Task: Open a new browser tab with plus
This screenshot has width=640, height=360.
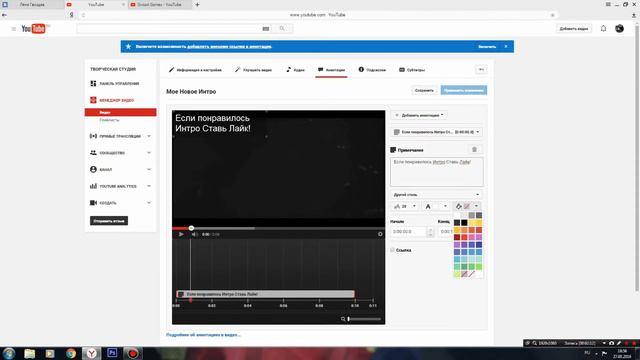Action: tap(197, 4)
